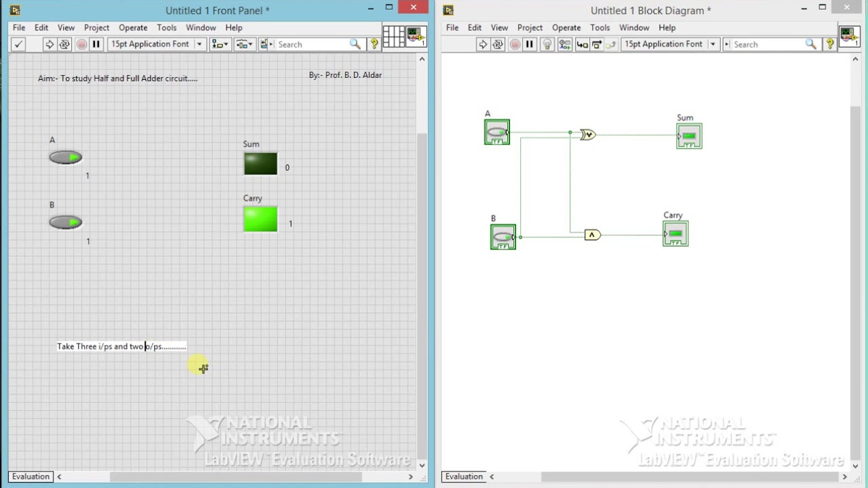Toggle Retain Wire Values button
The height and width of the screenshot is (488, 868).
point(565,44)
